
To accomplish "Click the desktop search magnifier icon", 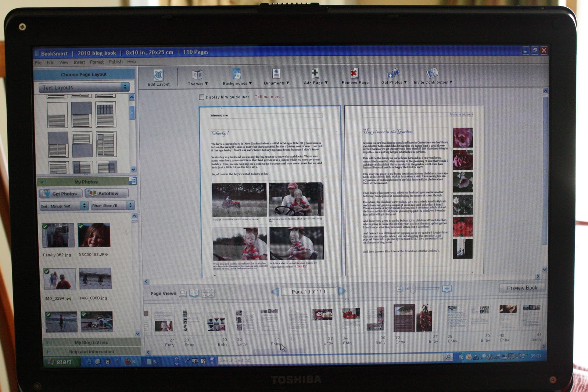I will point(448,357).
